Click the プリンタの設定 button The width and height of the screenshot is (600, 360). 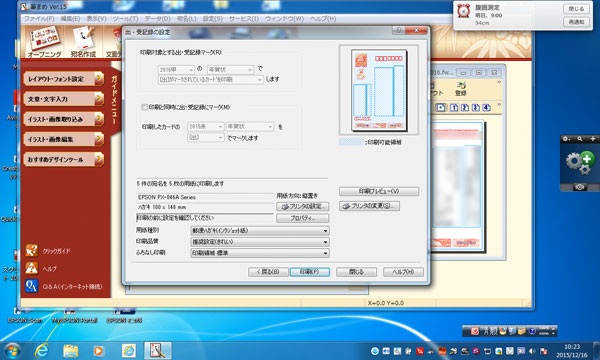(302, 207)
